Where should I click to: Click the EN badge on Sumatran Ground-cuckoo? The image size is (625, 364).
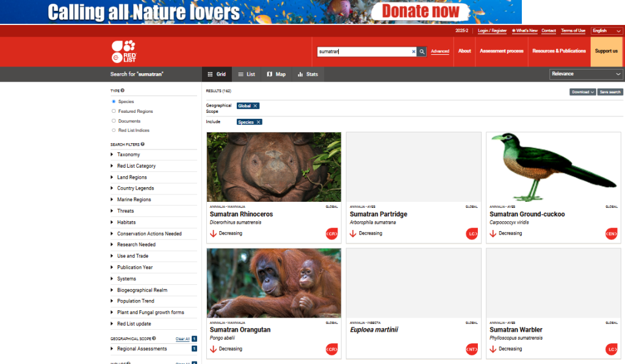pos(611,234)
